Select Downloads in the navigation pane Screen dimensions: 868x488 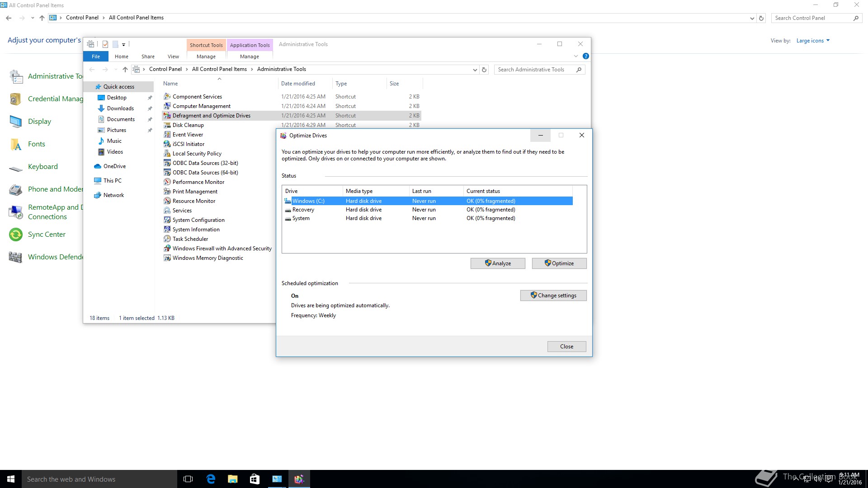coord(120,108)
